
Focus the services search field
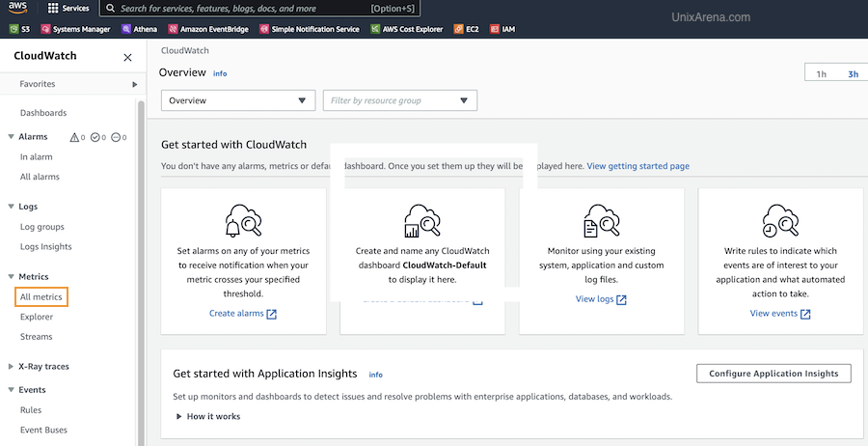point(259,9)
